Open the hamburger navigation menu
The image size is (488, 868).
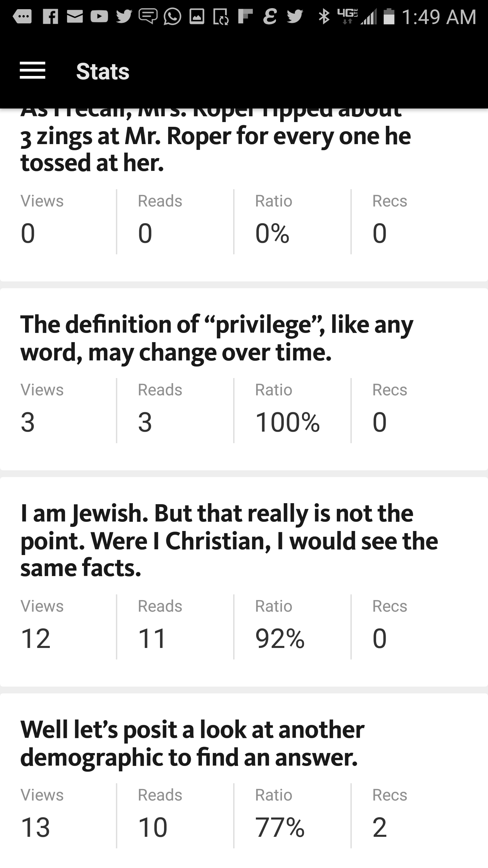33,71
